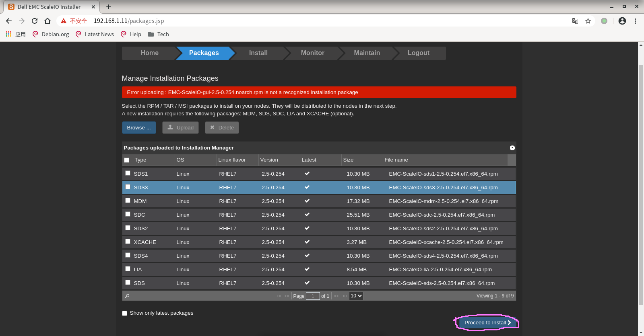
Task: Open Latest News bookmark
Action: point(95,34)
